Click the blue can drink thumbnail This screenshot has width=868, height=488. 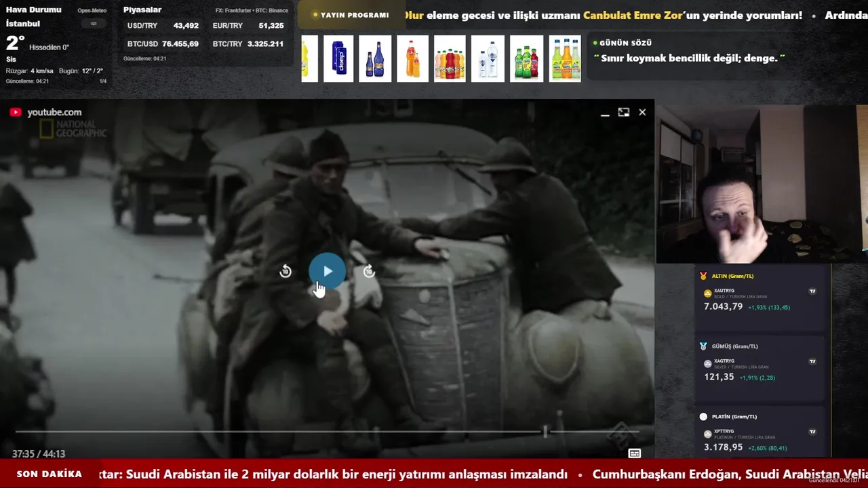point(338,59)
